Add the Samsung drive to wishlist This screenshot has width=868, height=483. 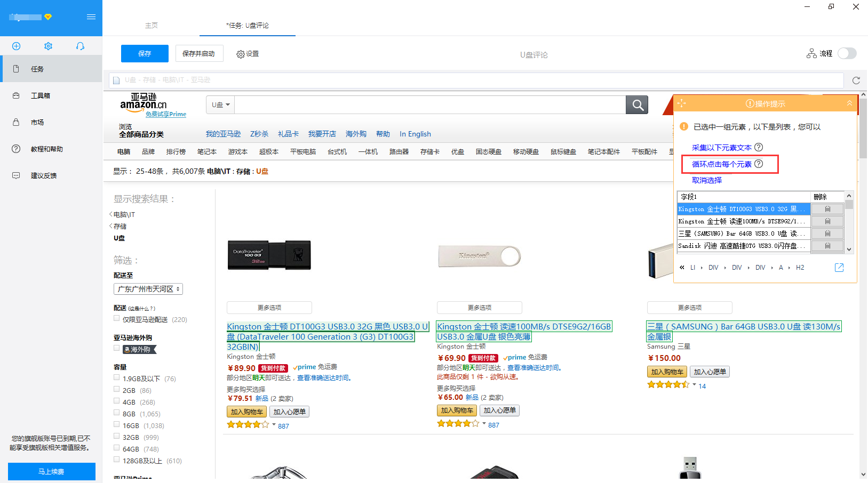(710, 372)
